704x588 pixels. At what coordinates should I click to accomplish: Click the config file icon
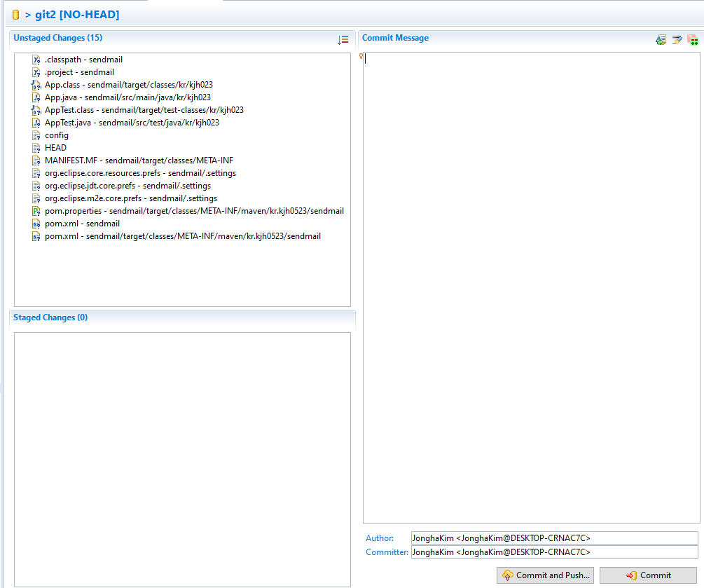pyautogui.click(x=36, y=135)
